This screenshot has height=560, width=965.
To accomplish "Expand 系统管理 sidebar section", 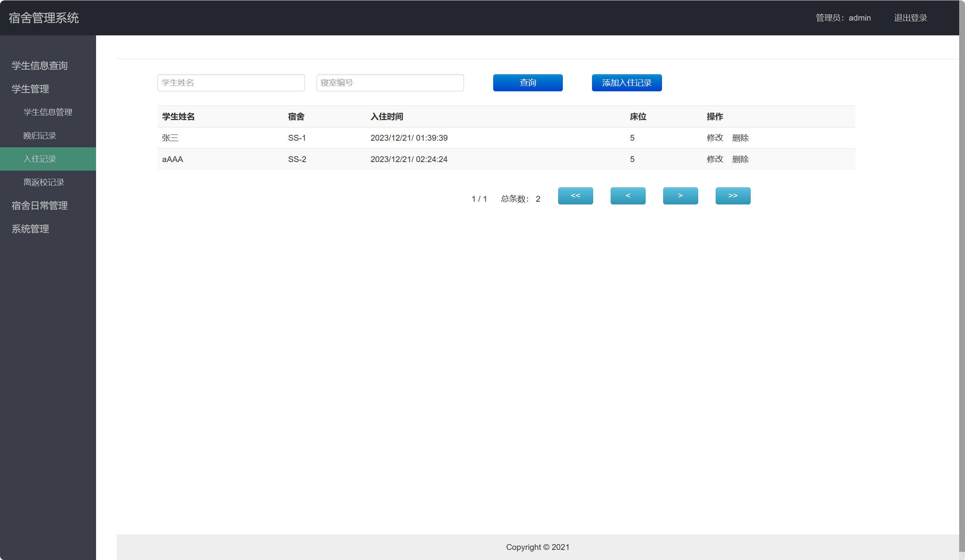I will (30, 229).
